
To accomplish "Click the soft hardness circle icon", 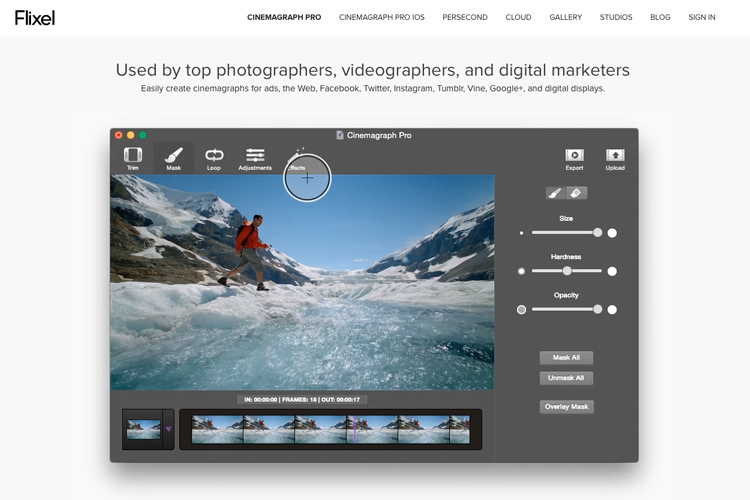I will point(521,271).
